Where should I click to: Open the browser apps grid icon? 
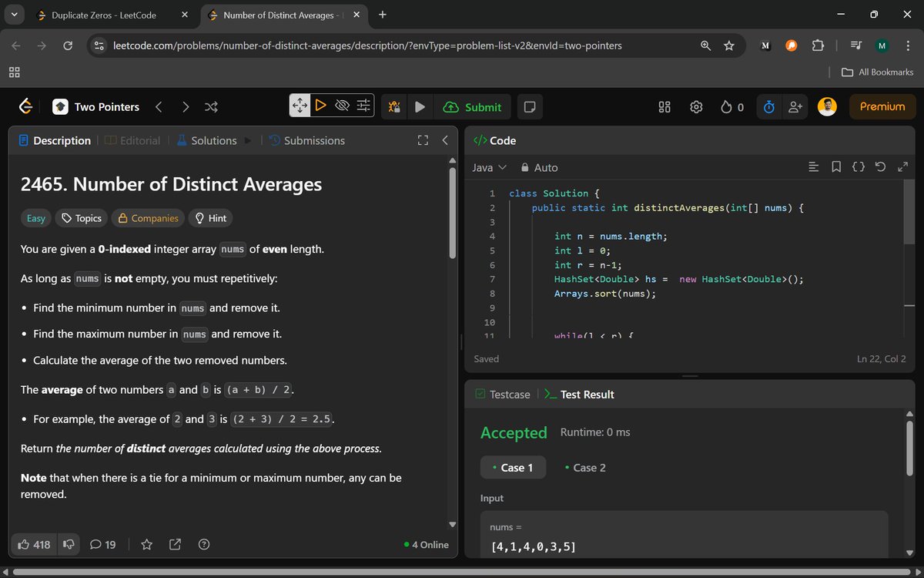(14, 72)
